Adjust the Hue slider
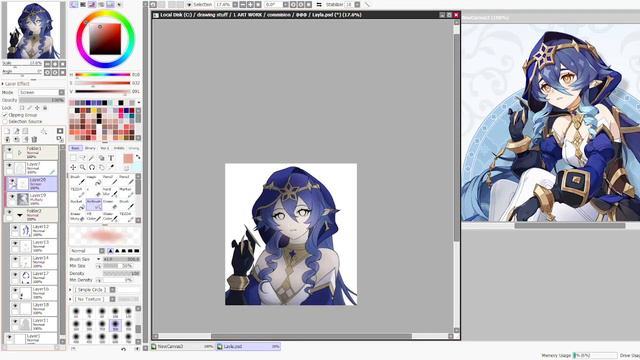This screenshot has width=640, height=360. 102,75
